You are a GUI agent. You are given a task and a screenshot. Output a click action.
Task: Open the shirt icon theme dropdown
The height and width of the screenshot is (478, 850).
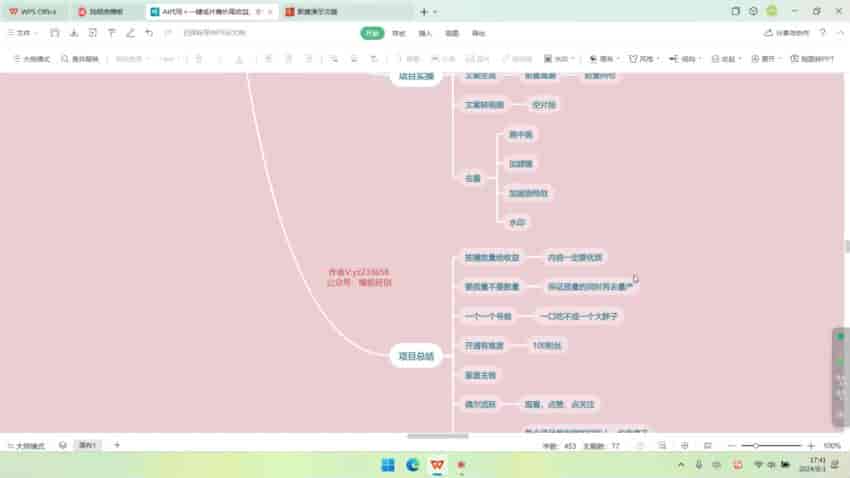pos(643,59)
